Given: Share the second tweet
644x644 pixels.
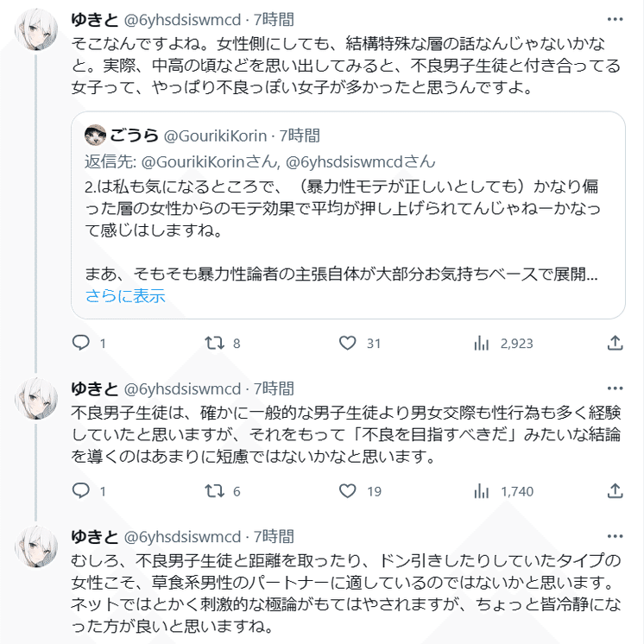Looking at the screenshot, I should point(615,491).
